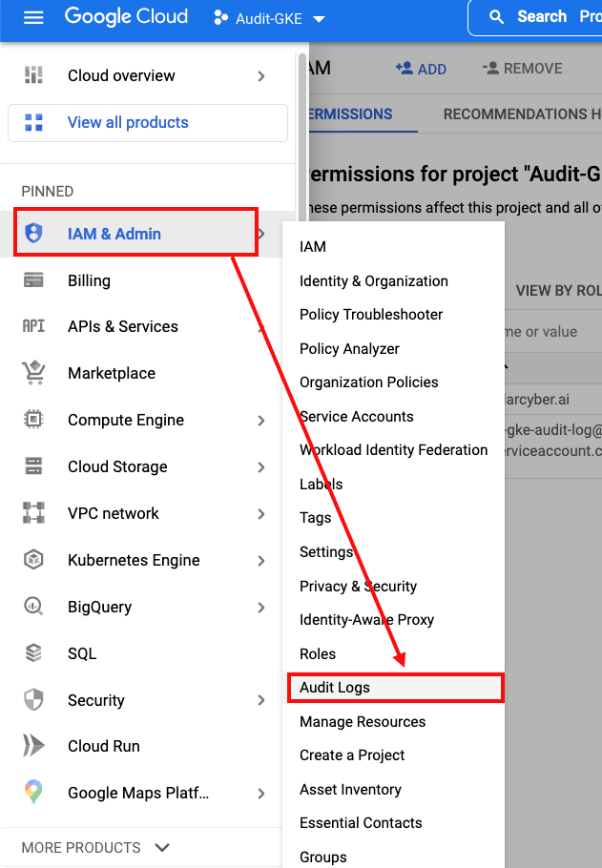Click the Cloud Run arrows icon
The width and height of the screenshot is (602, 868).
[x=33, y=746]
